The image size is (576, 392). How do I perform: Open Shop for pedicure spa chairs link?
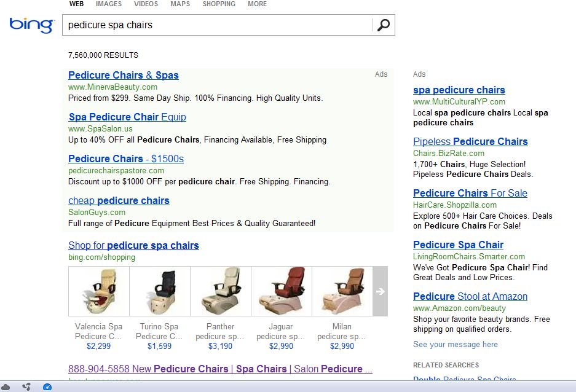click(134, 246)
